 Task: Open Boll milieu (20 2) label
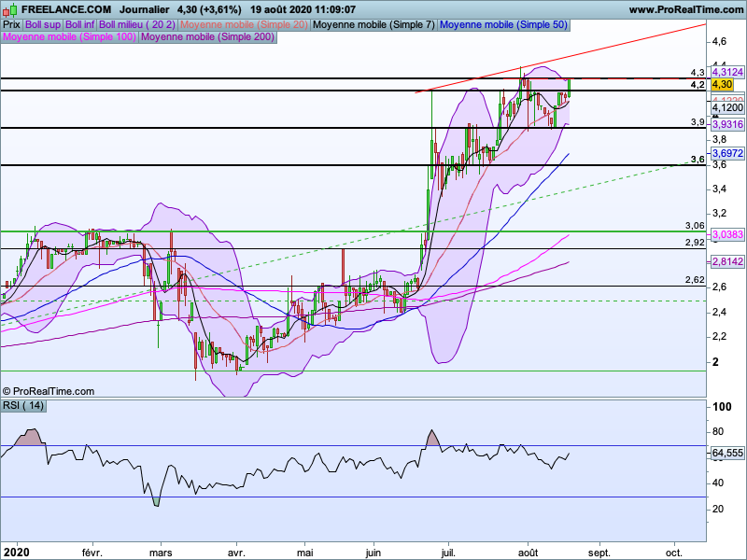coord(137,25)
